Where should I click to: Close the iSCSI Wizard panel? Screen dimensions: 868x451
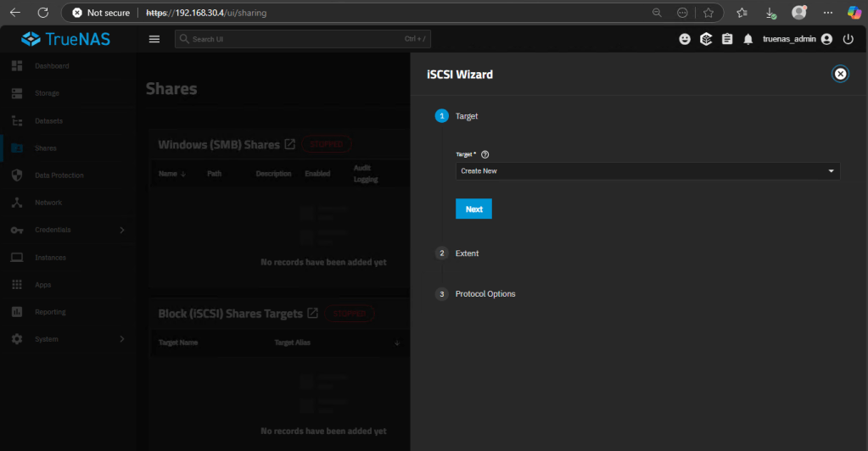840,74
